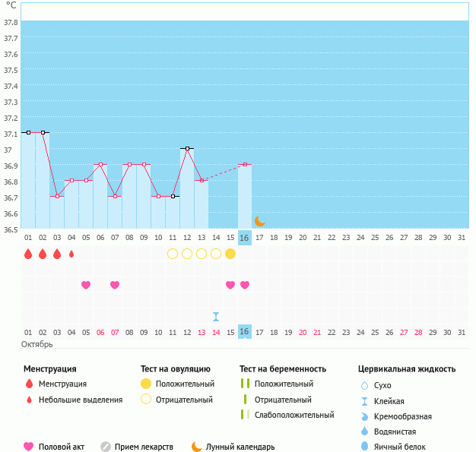Click the 'Прием лекарств' legend pill icon
The image size is (476, 452).
coord(106,447)
